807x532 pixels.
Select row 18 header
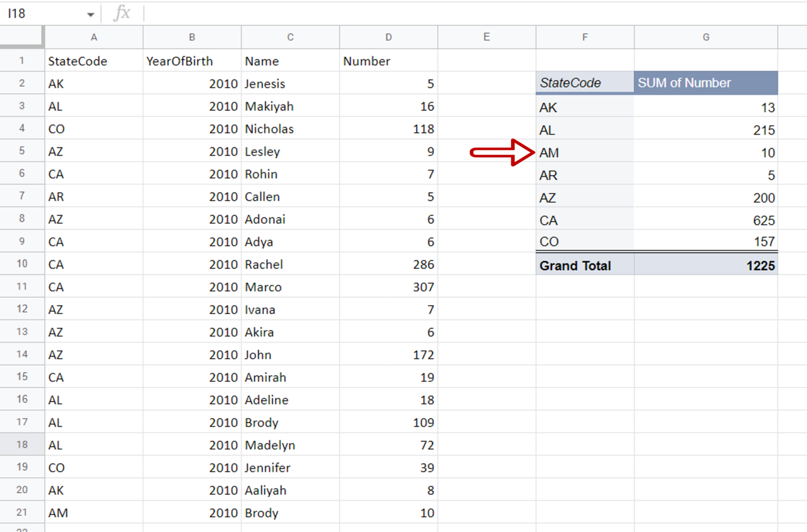tap(22, 445)
